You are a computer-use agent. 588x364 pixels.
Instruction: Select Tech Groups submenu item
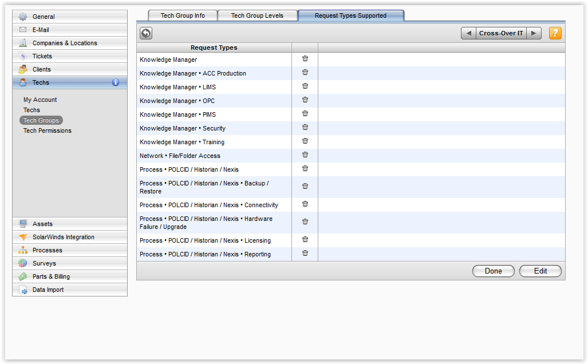[41, 120]
